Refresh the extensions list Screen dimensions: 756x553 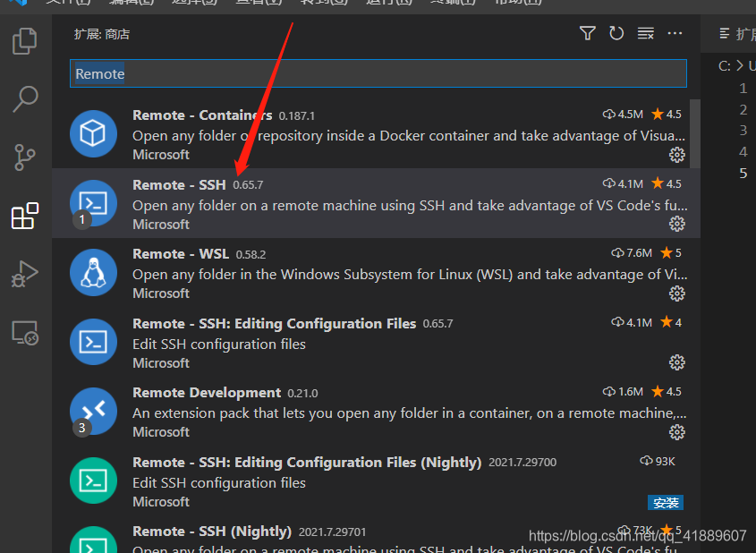[616, 33]
